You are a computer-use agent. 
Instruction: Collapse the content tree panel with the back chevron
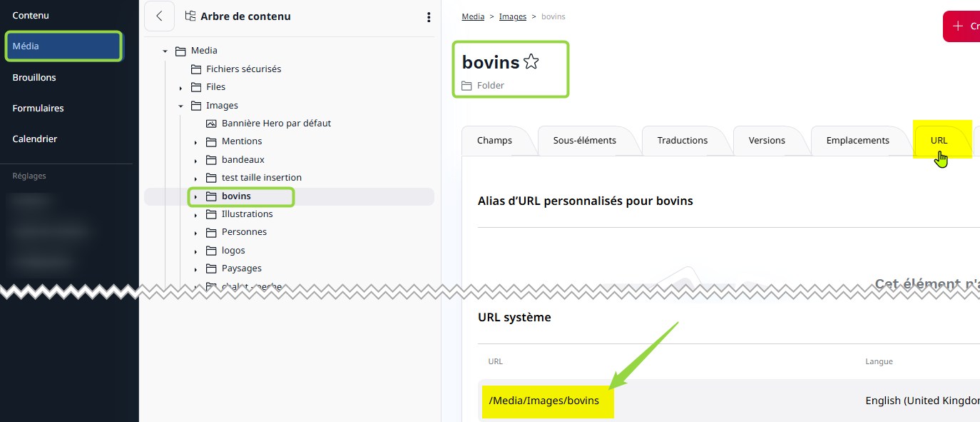(159, 16)
